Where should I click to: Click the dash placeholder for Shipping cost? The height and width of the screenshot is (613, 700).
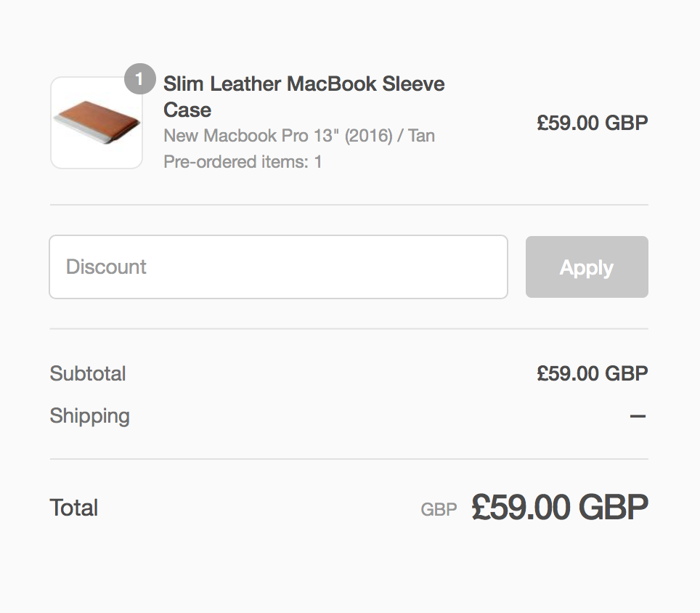click(638, 417)
